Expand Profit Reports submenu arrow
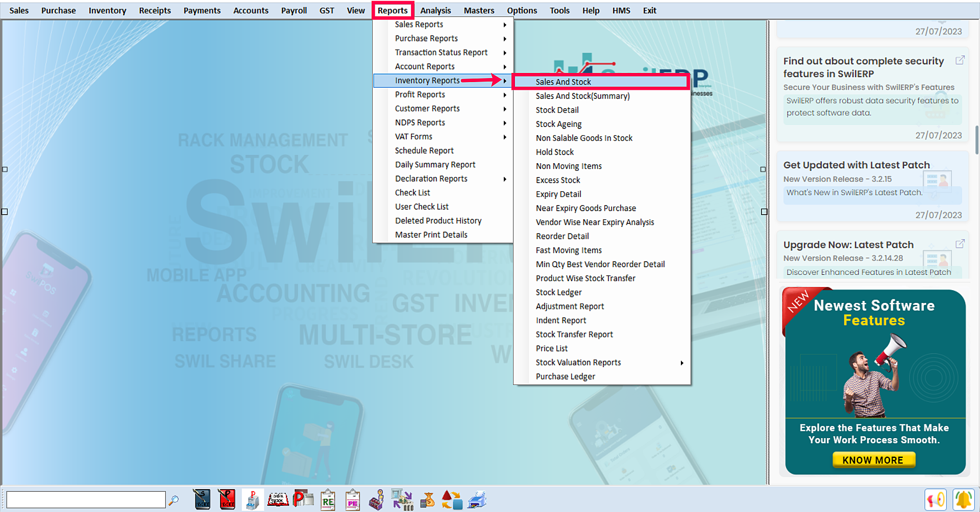This screenshot has width=980, height=512. 505,95
